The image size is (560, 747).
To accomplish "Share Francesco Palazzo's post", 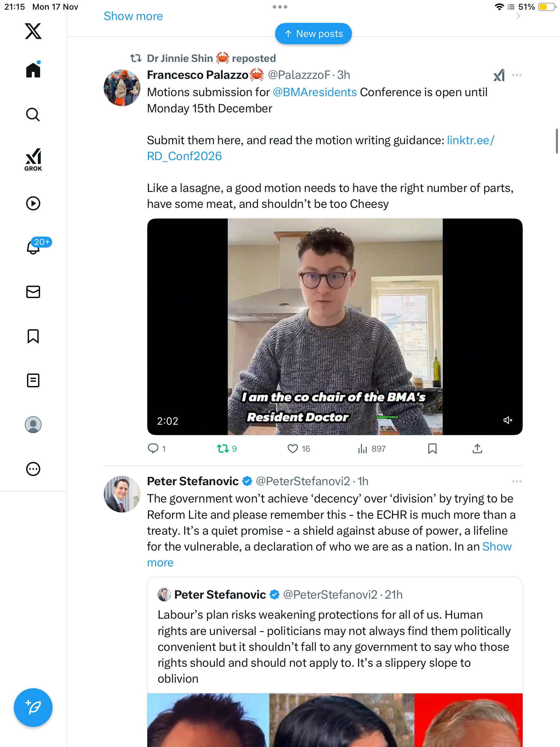I will (477, 449).
